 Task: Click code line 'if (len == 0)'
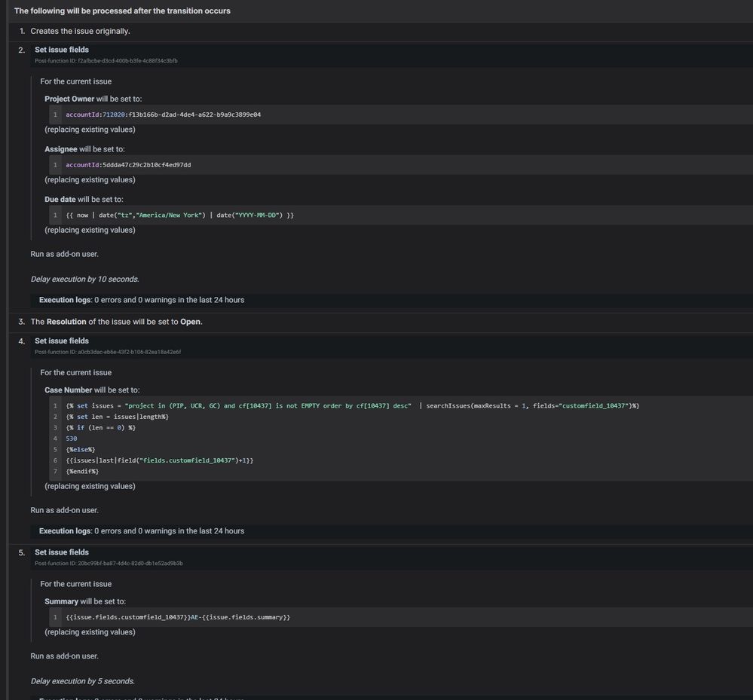point(101,428)
